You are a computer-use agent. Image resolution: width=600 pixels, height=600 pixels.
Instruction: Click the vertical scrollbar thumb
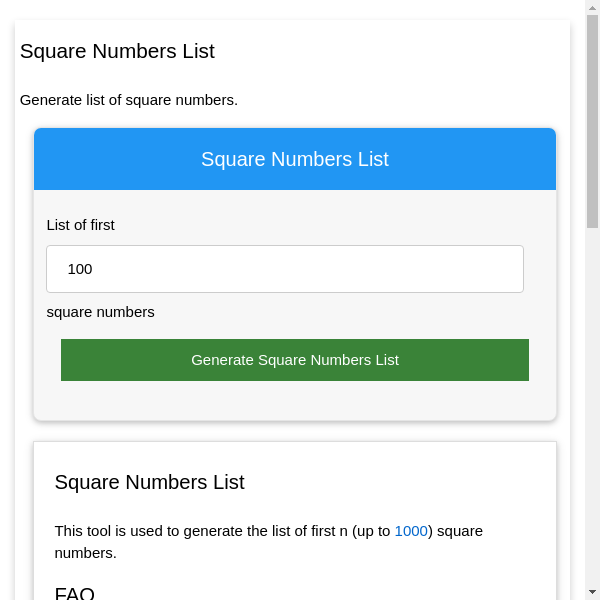pos(592,120)
